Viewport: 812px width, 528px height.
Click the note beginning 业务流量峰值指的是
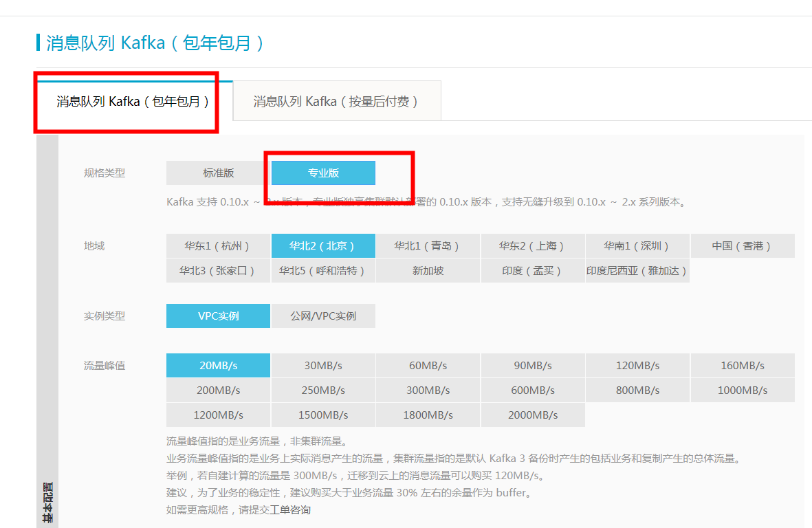[454, 458]
